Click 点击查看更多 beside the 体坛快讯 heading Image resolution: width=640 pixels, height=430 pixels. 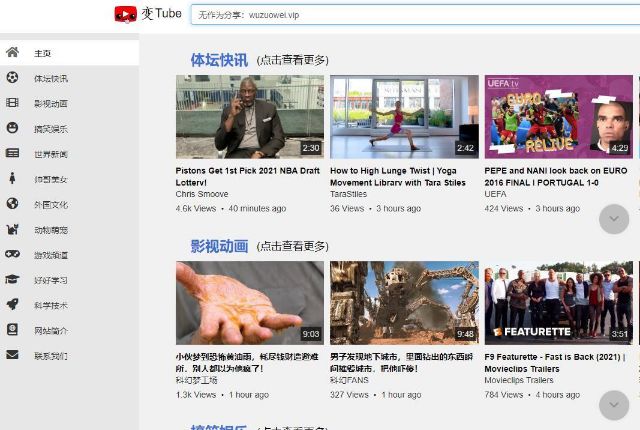[x=293, y=60]
